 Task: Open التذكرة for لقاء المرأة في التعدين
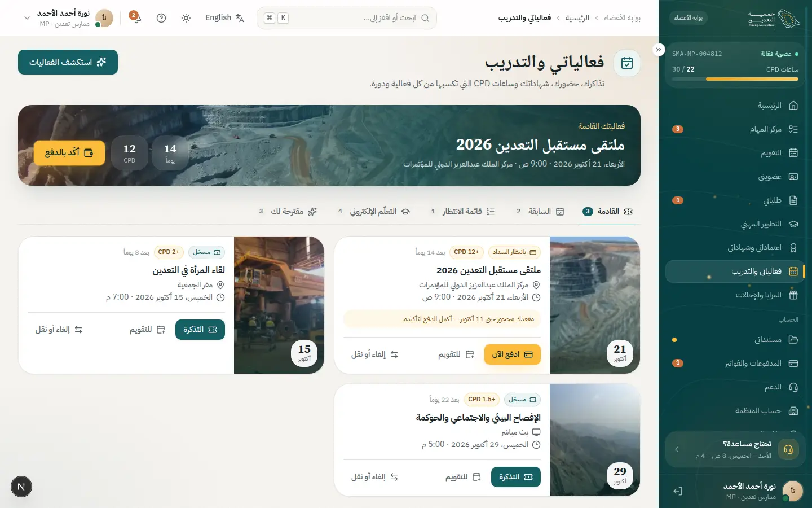(200, 330)
